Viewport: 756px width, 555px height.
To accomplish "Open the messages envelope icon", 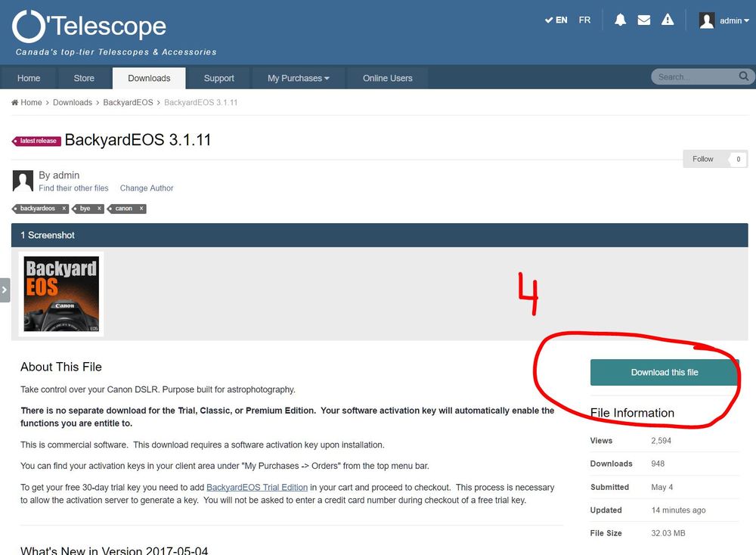I will [643, 20].
